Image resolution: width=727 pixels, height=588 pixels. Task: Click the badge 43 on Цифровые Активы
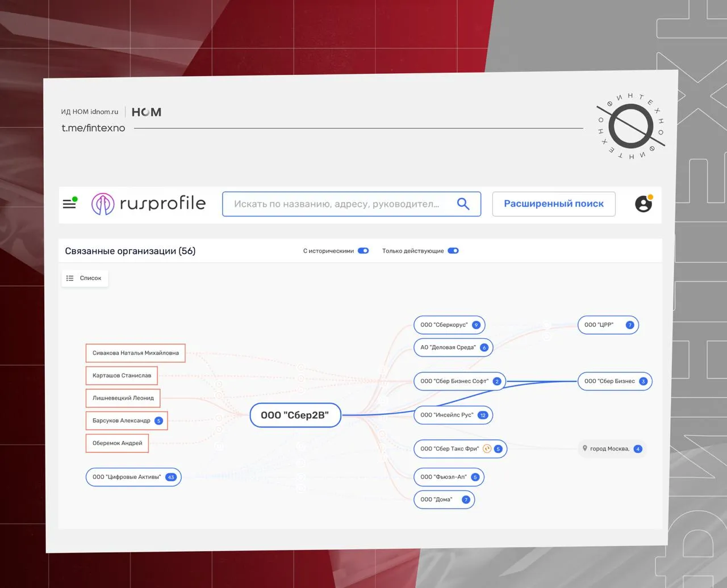click(x=171, y=477)
